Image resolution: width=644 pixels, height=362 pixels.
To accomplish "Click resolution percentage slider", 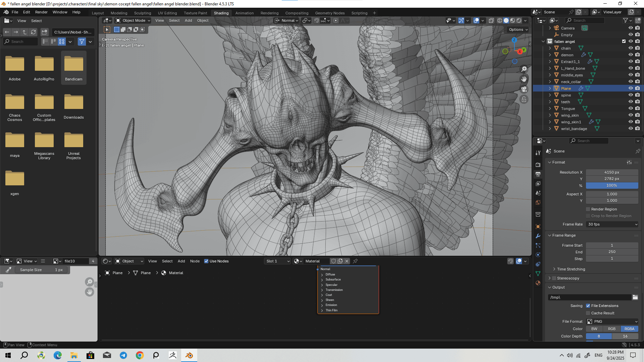I will (x=612, y=185).
